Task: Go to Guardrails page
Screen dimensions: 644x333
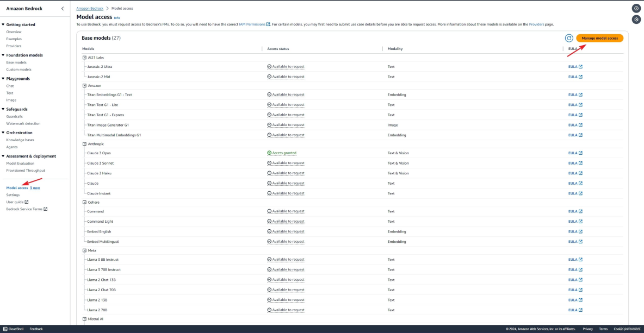Action: (14, 116)
